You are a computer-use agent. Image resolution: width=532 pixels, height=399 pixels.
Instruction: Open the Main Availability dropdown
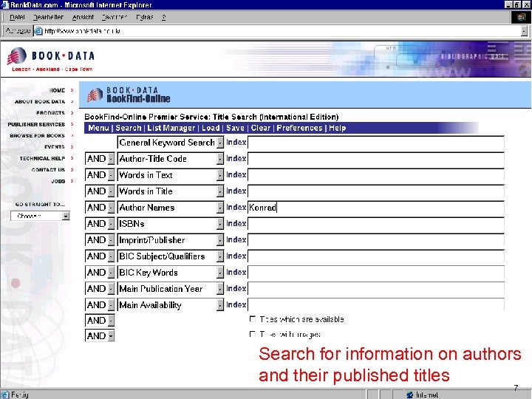click(x=220, y=305)
